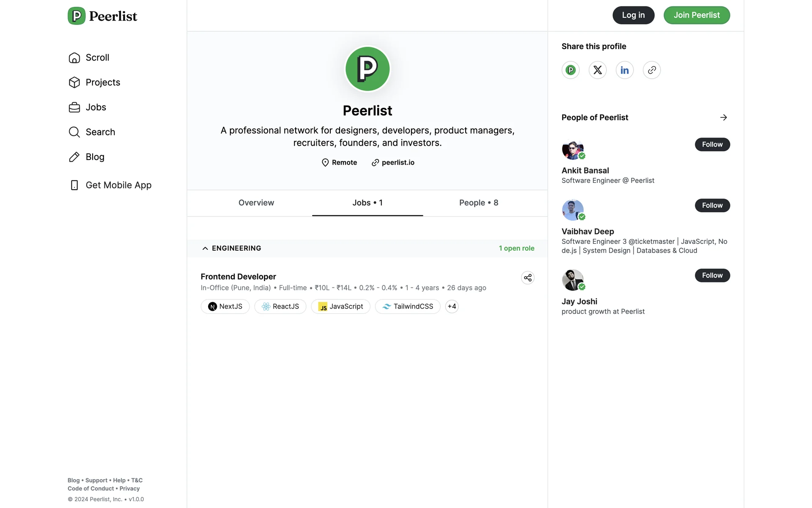
Task: Share profile on X (Twitter)
Action: click(597, 70)
